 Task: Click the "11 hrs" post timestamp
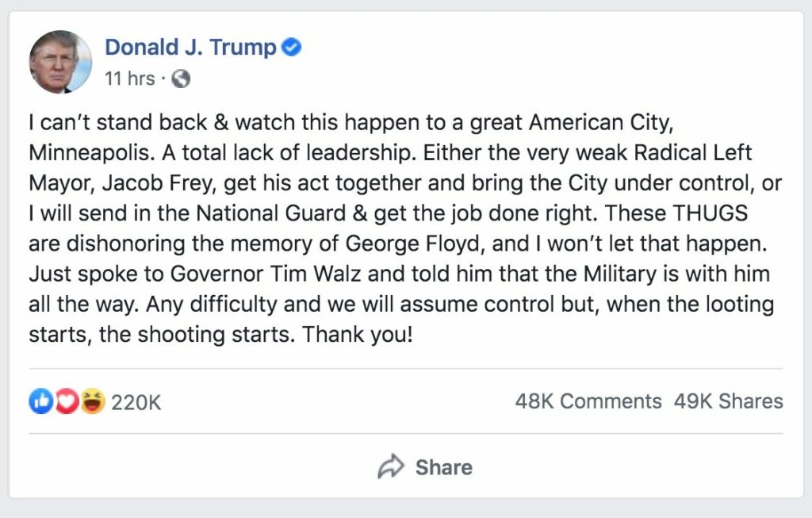click(x=130, y=79)
